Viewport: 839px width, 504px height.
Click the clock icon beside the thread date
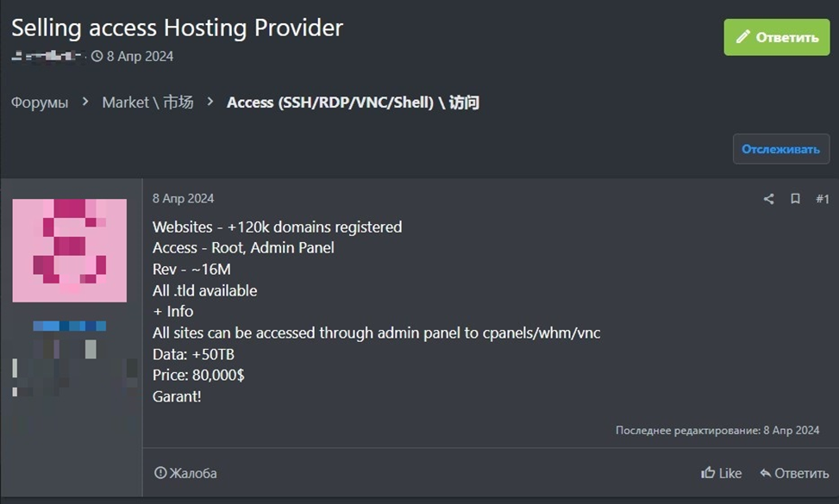[97, 56]
